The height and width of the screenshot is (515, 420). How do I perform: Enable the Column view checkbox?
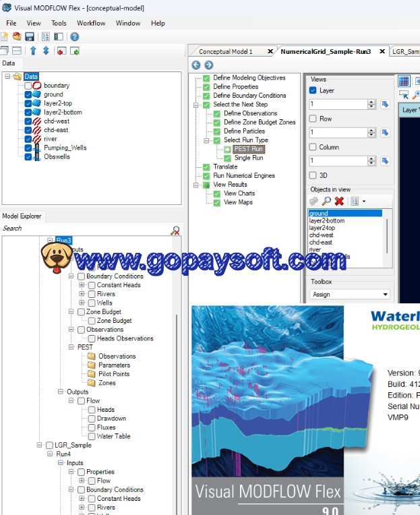click(x=313, y=147)
